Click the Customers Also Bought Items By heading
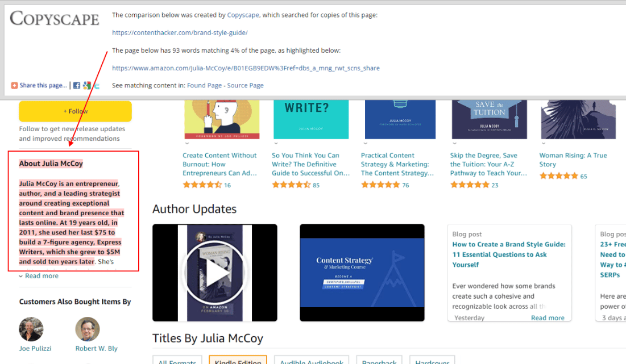The image size is (626, 364). point(75,302)
